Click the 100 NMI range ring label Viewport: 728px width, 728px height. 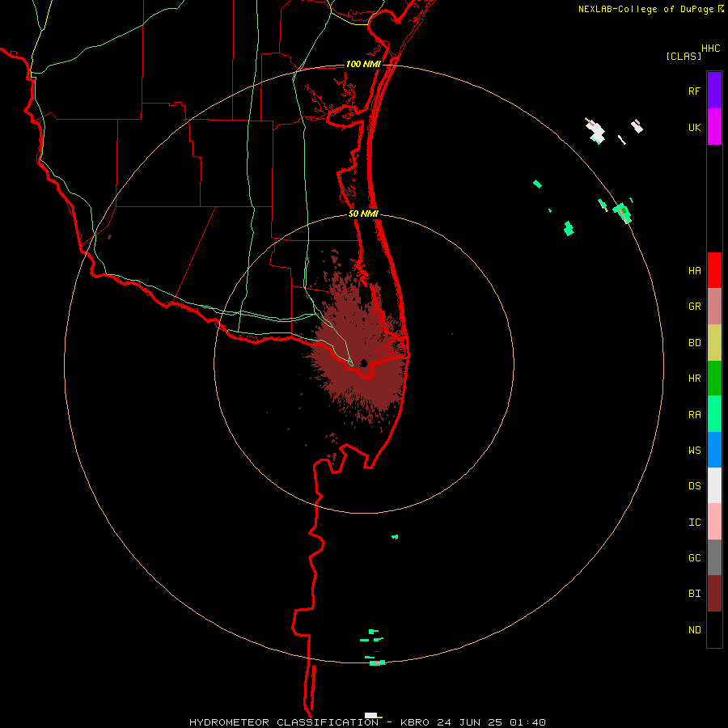pos(363,64)
